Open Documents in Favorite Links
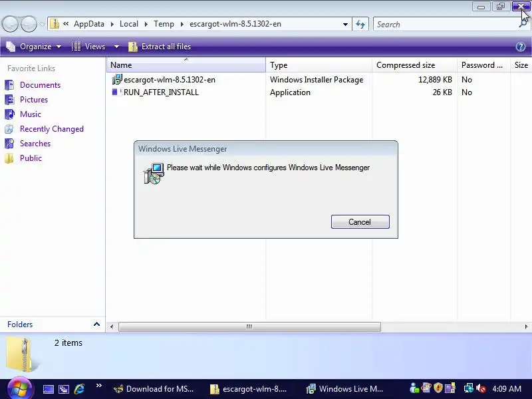The height and width of the screenshot is (399, 532). click(40, 85)
